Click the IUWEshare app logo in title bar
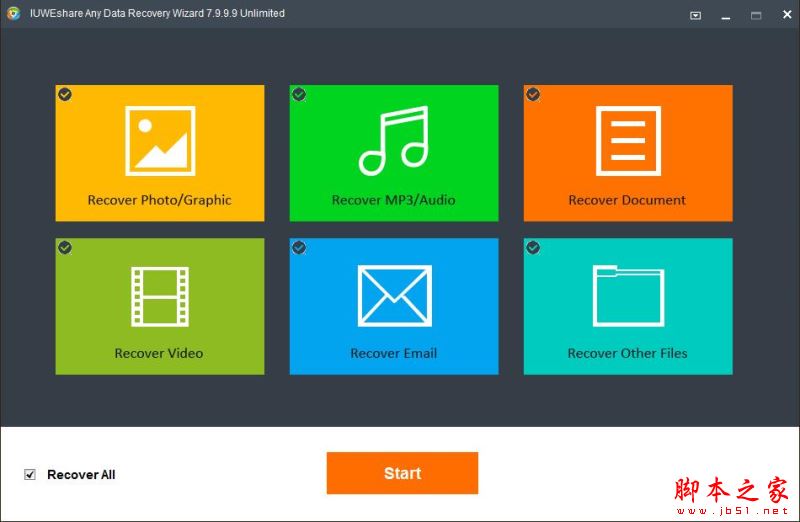Image resolution: width=800 pixels, height=522 pixels. point(14,13)
